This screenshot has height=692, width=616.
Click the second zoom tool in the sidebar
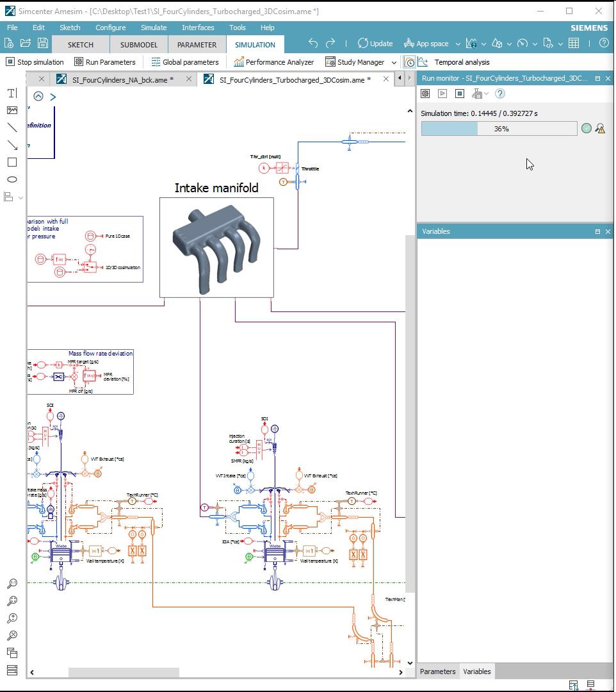tap(12, 600)
